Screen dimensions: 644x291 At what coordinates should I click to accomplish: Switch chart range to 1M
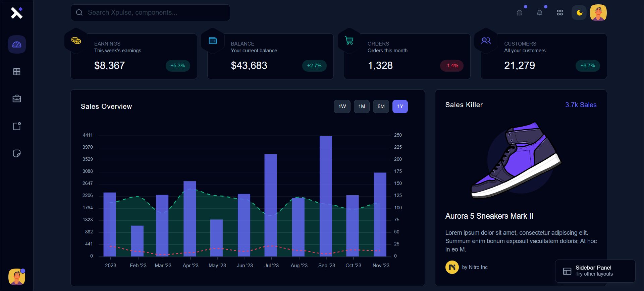pyautogui.click(x=362, y=106)
